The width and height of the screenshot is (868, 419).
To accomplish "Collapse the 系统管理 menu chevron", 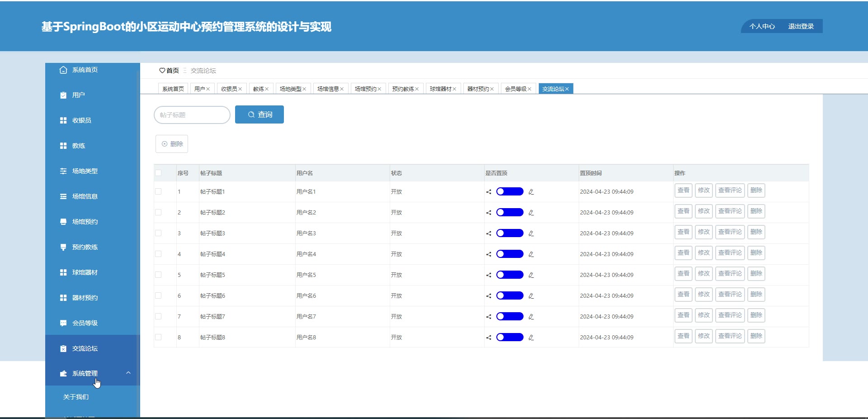I will pos(128,373).
